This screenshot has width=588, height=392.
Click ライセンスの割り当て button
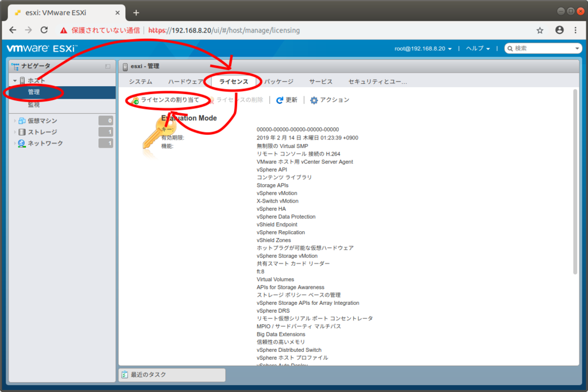[166, 100]
